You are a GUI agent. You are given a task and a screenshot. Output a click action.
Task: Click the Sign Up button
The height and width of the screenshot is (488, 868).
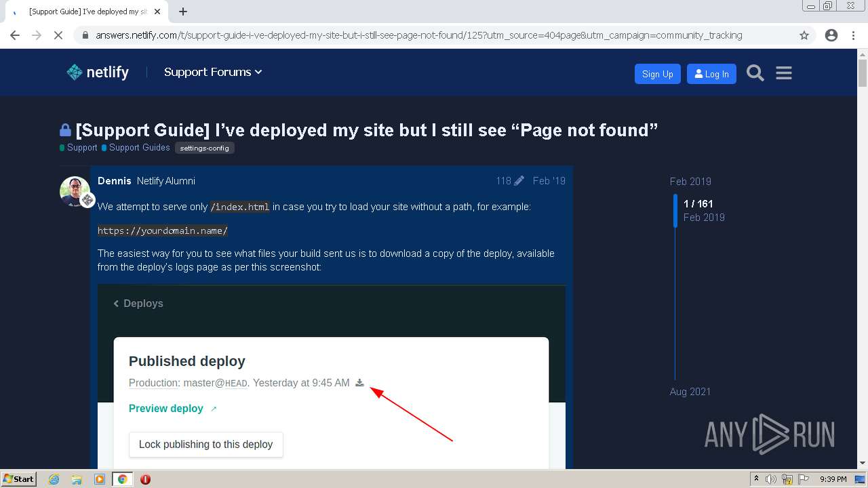[x=657, y=74]
